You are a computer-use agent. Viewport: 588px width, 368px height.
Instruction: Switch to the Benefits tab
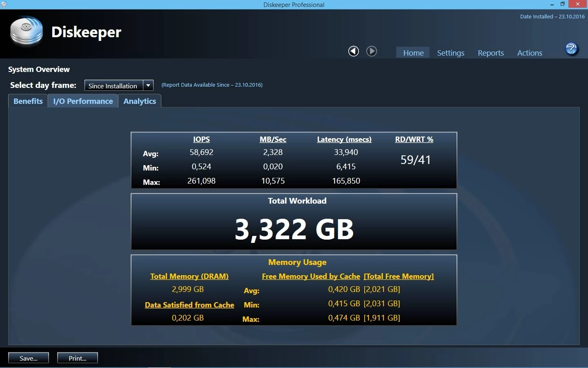(28, 101)
